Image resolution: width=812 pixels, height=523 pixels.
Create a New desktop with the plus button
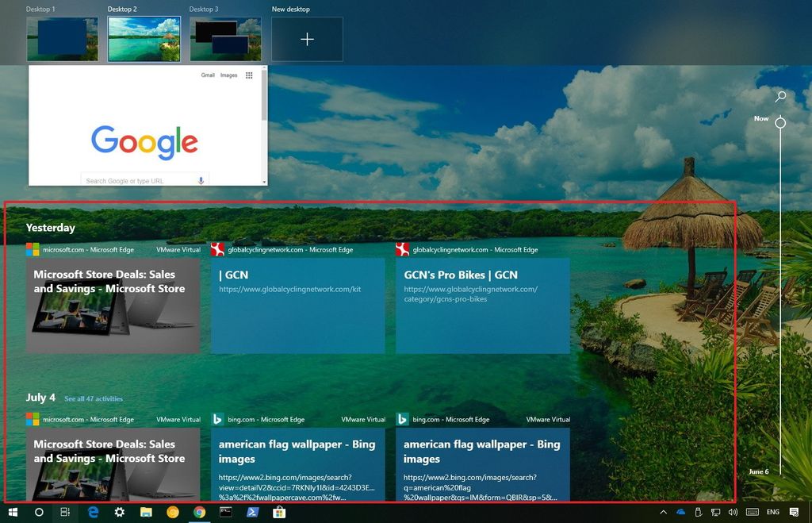307,37
